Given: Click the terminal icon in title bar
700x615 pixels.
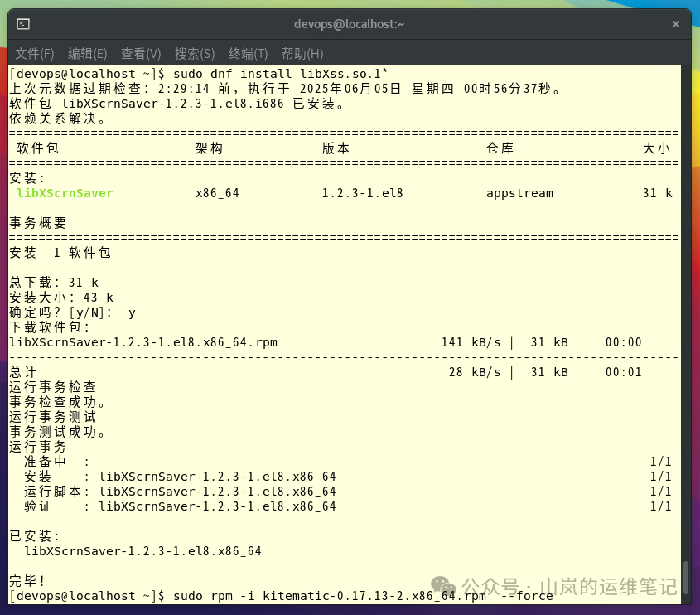Looking at the screenshot, I should [x=22, y=24].
